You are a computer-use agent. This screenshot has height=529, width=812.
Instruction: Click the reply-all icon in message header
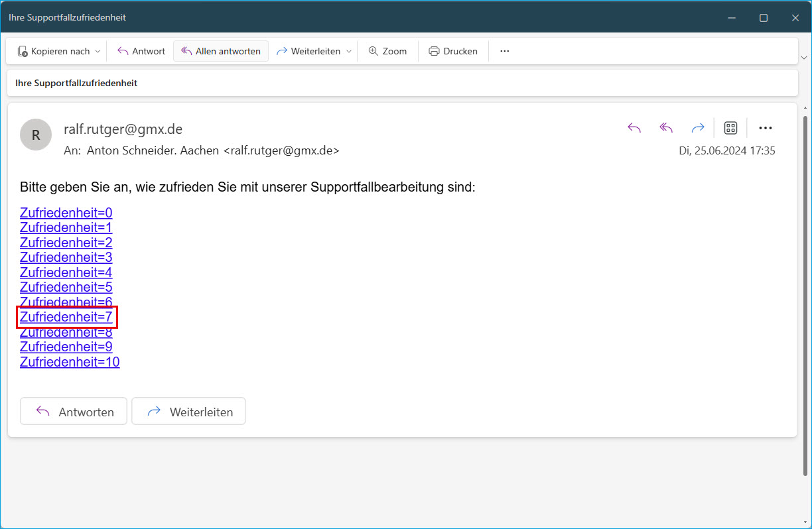[x=666, y=128]
